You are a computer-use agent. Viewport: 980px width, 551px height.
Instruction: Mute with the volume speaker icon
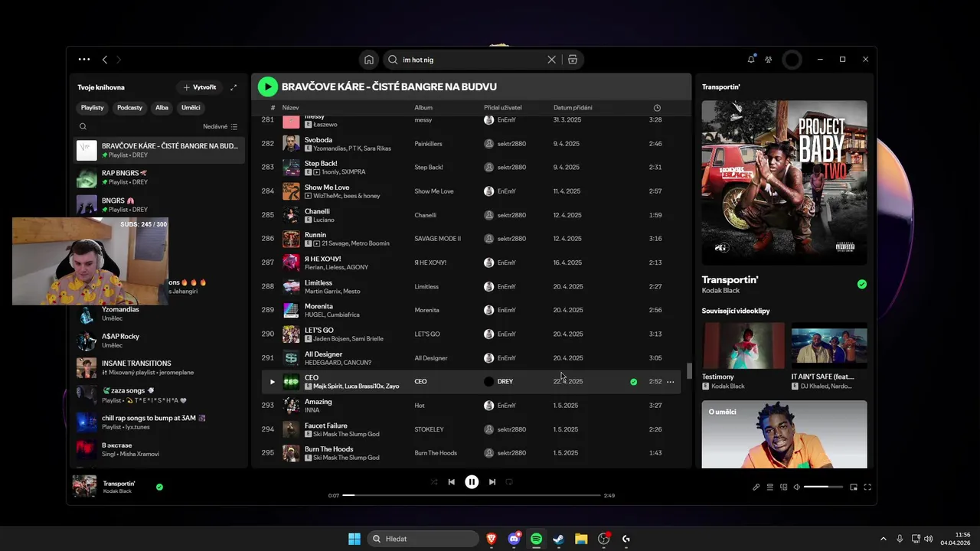pyautogui.click(x=797, y=487)
